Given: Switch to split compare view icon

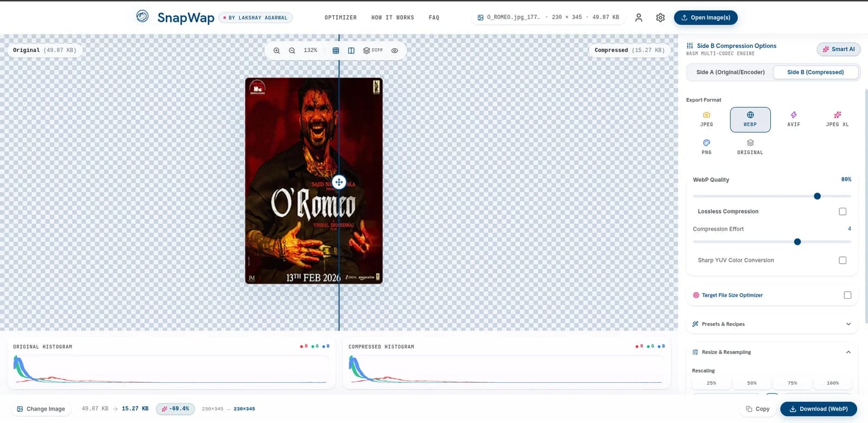Looking at the screenshot, I should click(351, 50).
